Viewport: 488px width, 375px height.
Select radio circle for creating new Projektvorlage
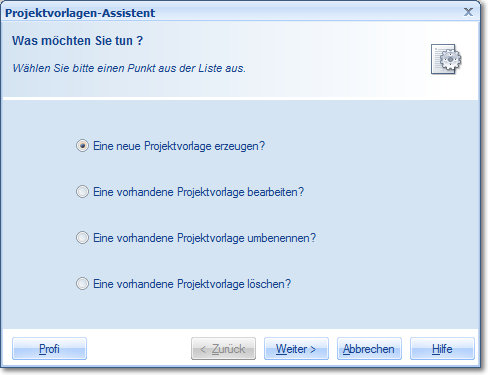[82, 146]
